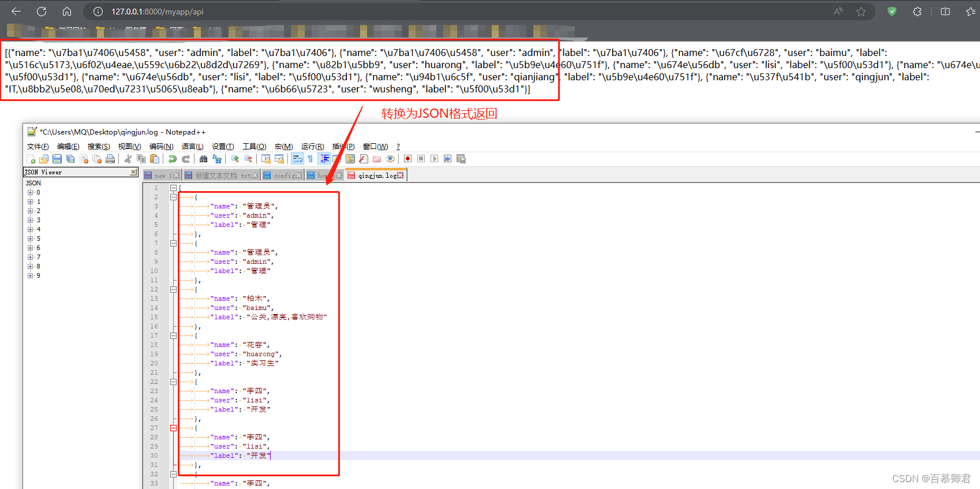Toggle Synchronize Vertical Scrolling icon
The width and height of the screenshot is (980, 489).
coord(266,159)
